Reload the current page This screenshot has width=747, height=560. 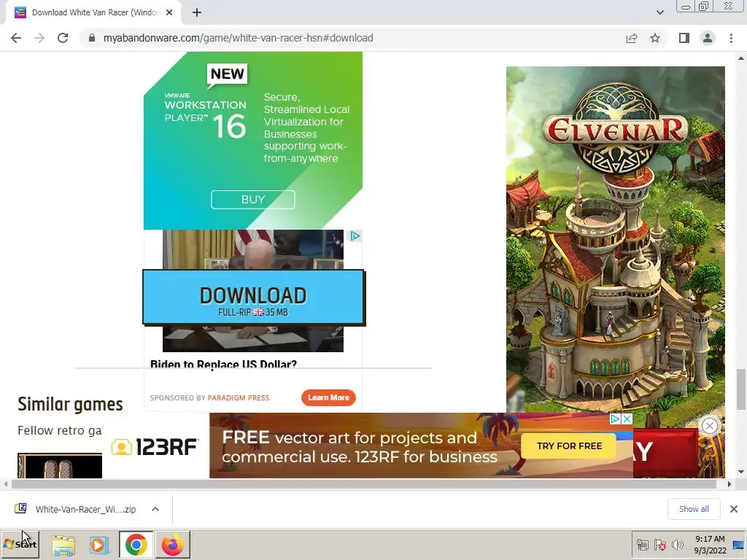(x=63, y=38)
